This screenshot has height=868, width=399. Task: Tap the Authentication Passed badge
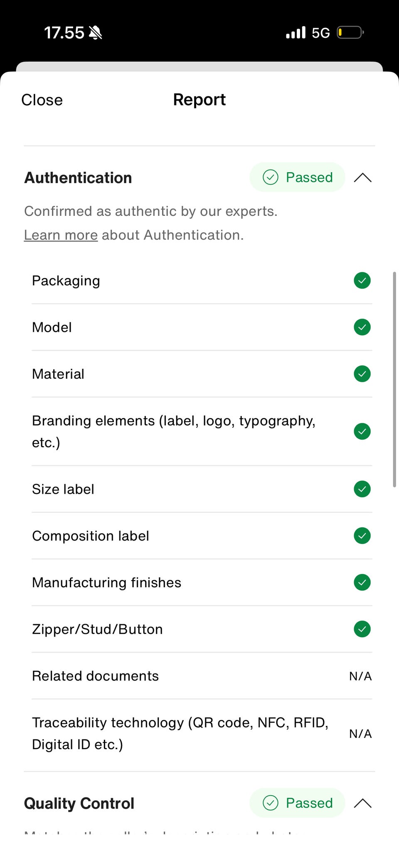point(297,178)
